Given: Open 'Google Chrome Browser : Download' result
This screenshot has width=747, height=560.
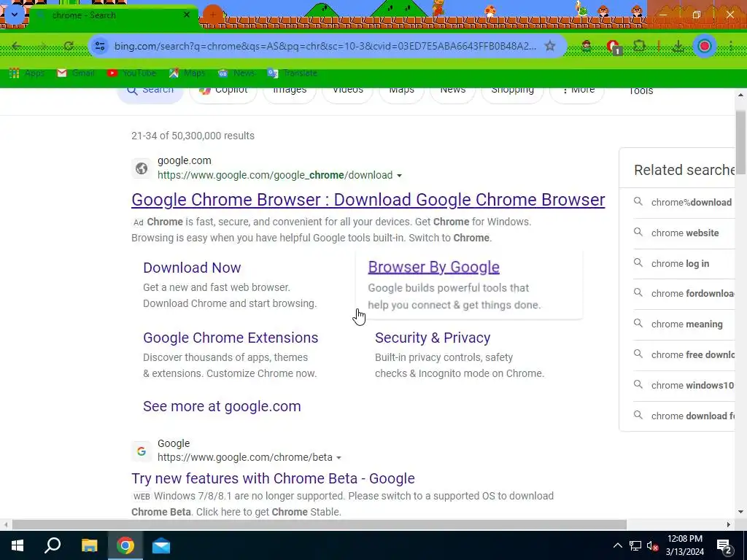Looking at the screenshot, I should tap(368, 200).
